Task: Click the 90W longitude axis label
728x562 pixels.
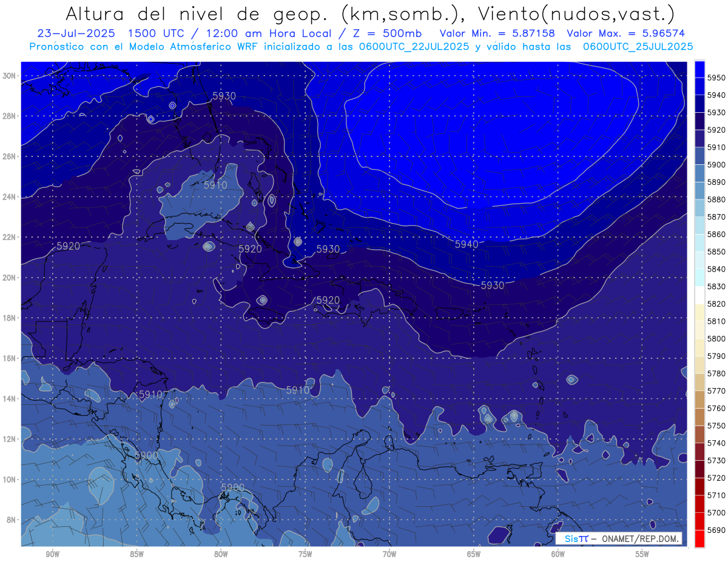Action: tap(52, 554)
